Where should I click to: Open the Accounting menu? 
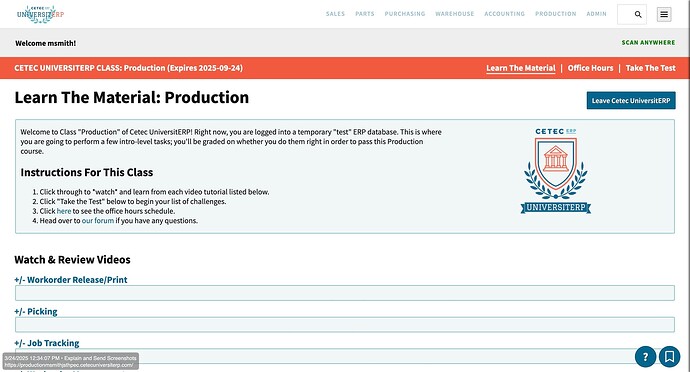(x=504, y=14)
